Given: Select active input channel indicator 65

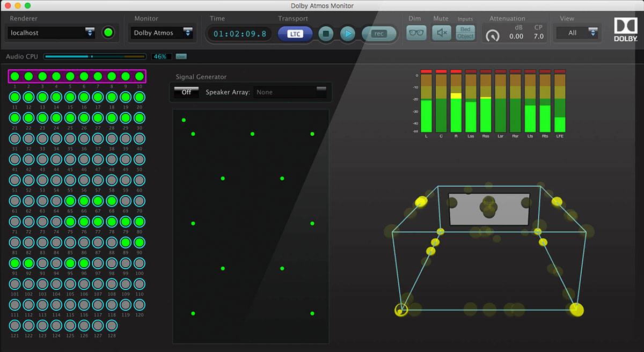Looking at the screenshot, I should tap(70, 201).
